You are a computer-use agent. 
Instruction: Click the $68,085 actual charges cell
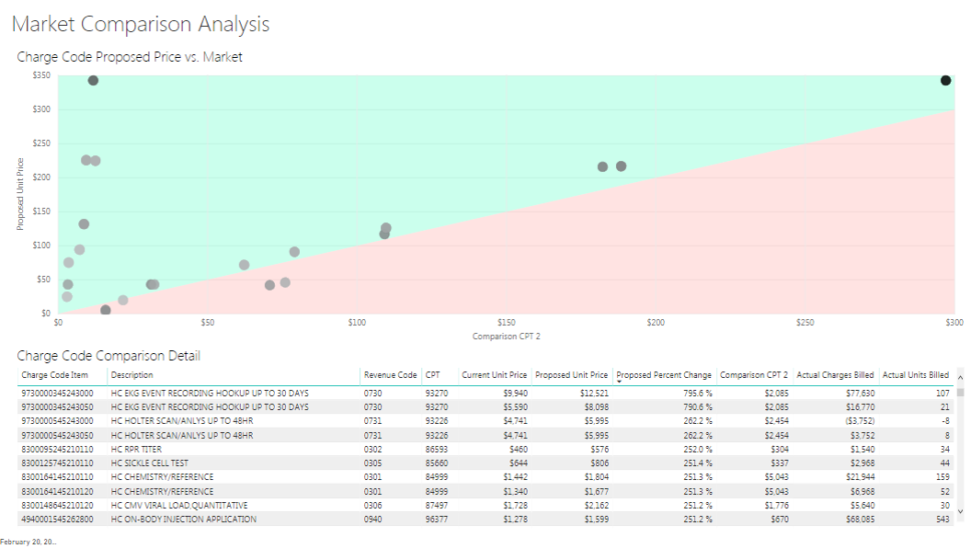(860, 520)
